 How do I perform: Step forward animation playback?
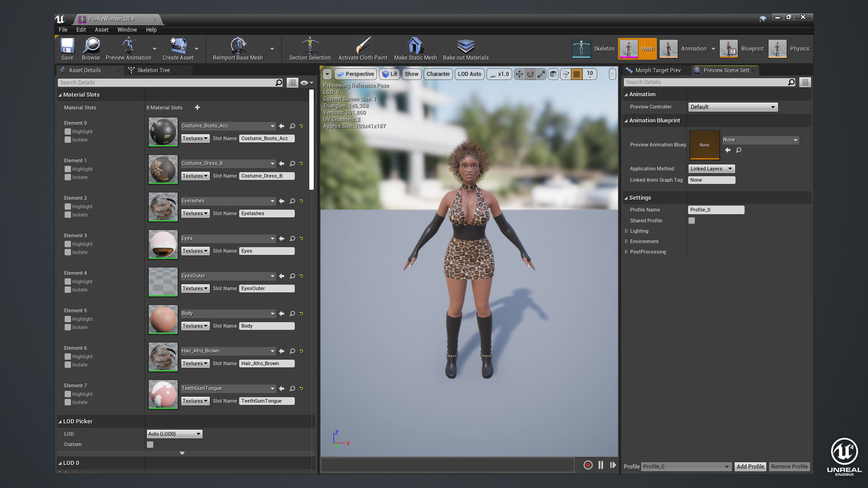(613, 465)
